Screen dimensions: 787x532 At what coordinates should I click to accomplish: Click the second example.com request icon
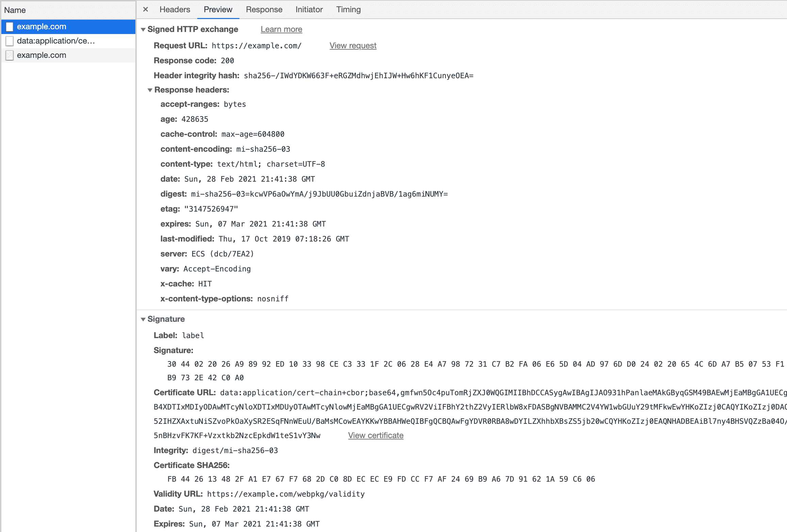11,55
